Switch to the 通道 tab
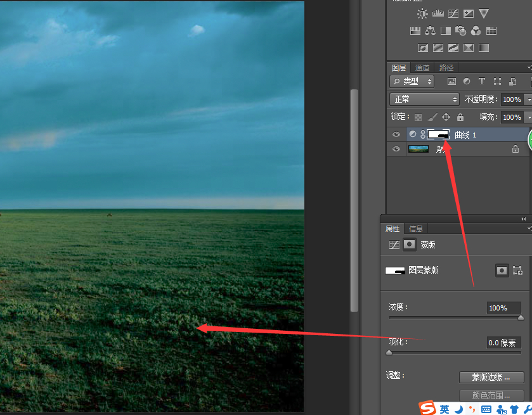Viewport: 532px width, 415px height. tap(422, 68)
